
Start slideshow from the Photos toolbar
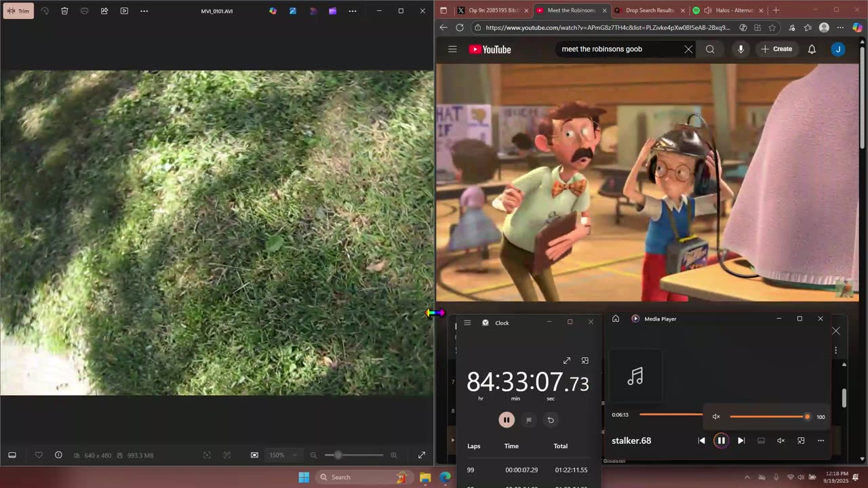coord(124,11)
